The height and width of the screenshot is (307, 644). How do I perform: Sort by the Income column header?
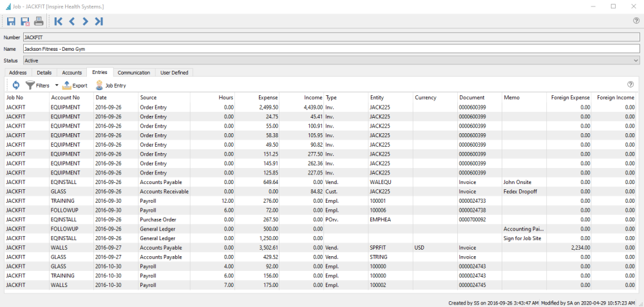301,98
